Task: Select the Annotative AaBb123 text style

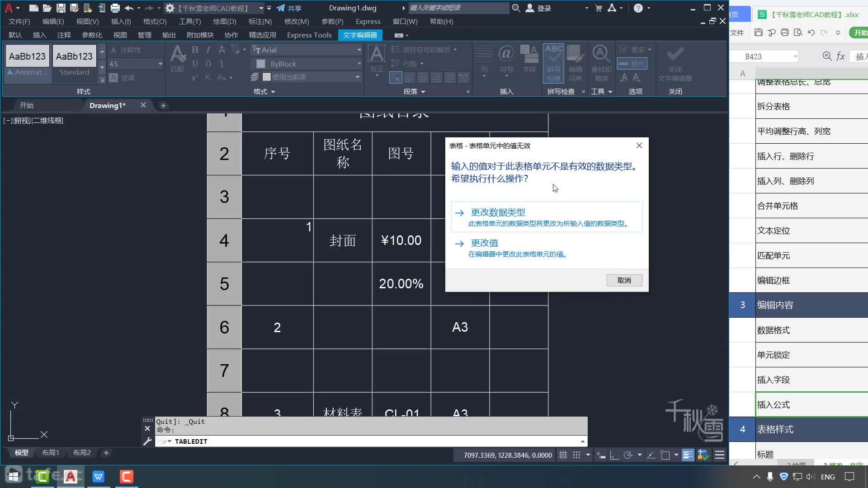Action: (x=27, y=62)
